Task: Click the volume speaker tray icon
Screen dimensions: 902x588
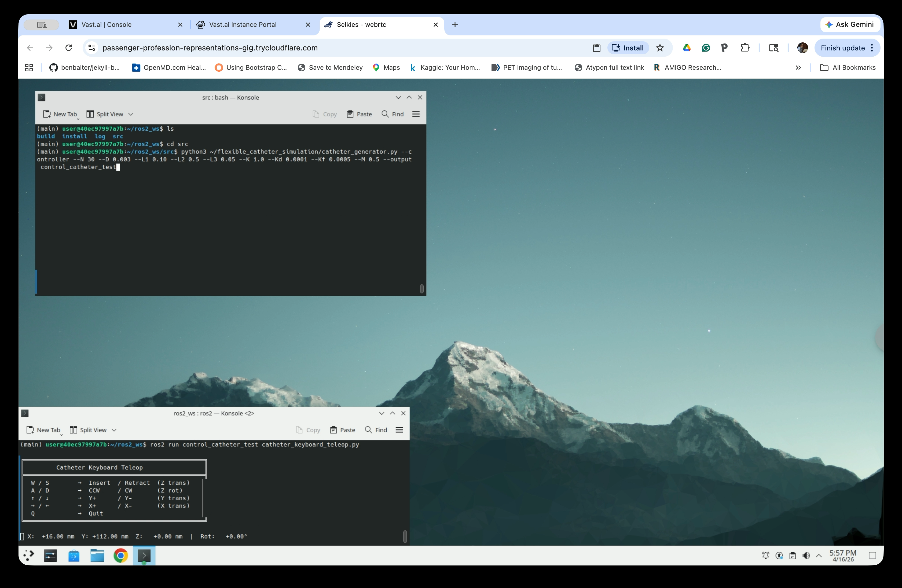Action: [806, 556]
